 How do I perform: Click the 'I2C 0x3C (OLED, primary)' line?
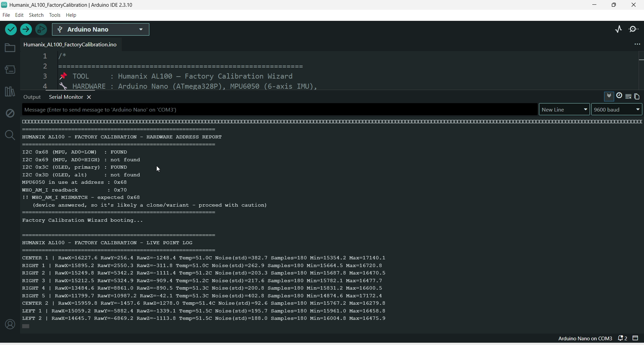75,167
